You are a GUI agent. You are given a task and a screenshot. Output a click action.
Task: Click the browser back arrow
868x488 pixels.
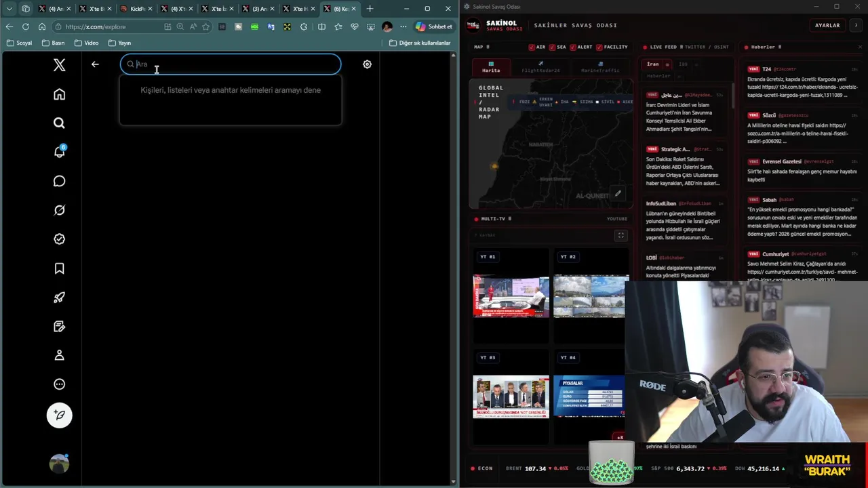[x=9, y=26]
